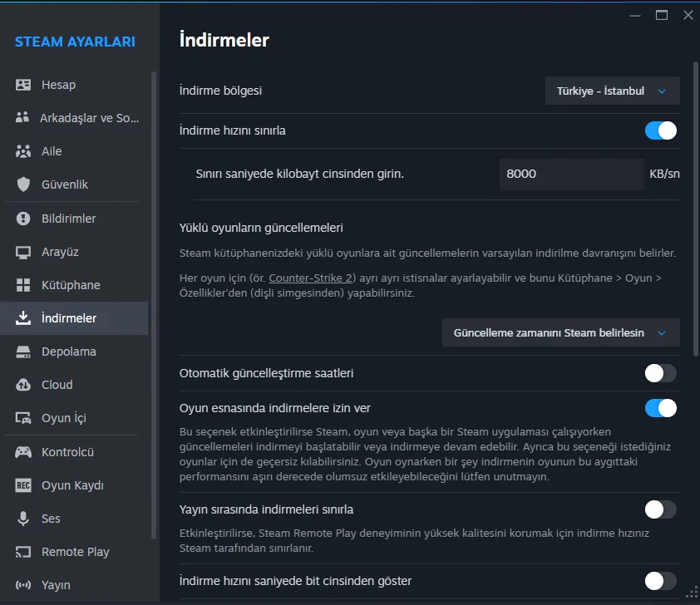Viewport: 700px width, 605px height.
Task: Click the Güvenlik shield icon
Action: (x=23, y=184)
